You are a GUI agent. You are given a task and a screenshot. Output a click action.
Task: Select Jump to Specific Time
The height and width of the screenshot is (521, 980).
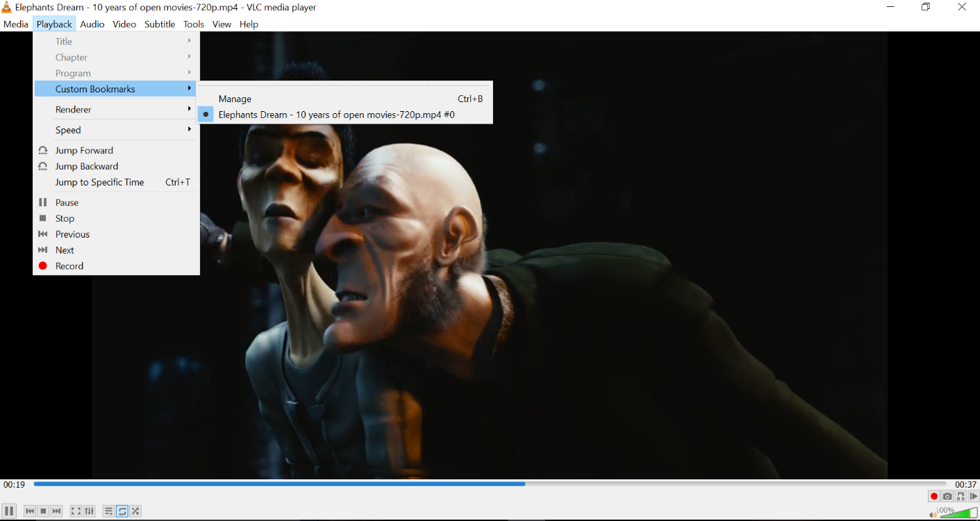(117, 182)
